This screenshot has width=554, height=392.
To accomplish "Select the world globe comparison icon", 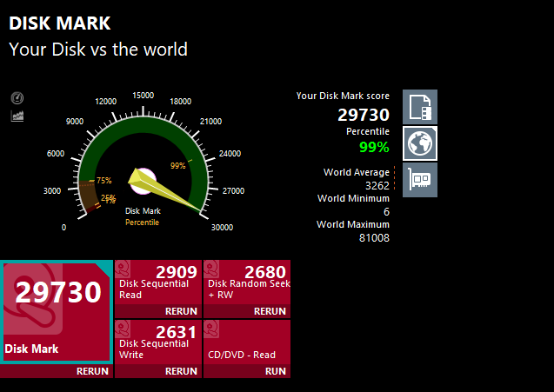I will click(420, 143).
